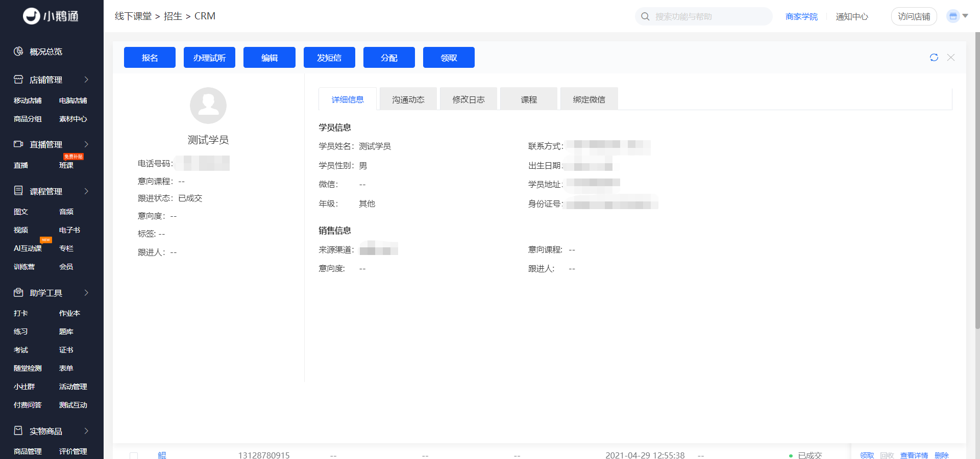The width and height of the screenshot is (980, 459).
Task: Click the 发短信 button
Action: click(329, 57)
